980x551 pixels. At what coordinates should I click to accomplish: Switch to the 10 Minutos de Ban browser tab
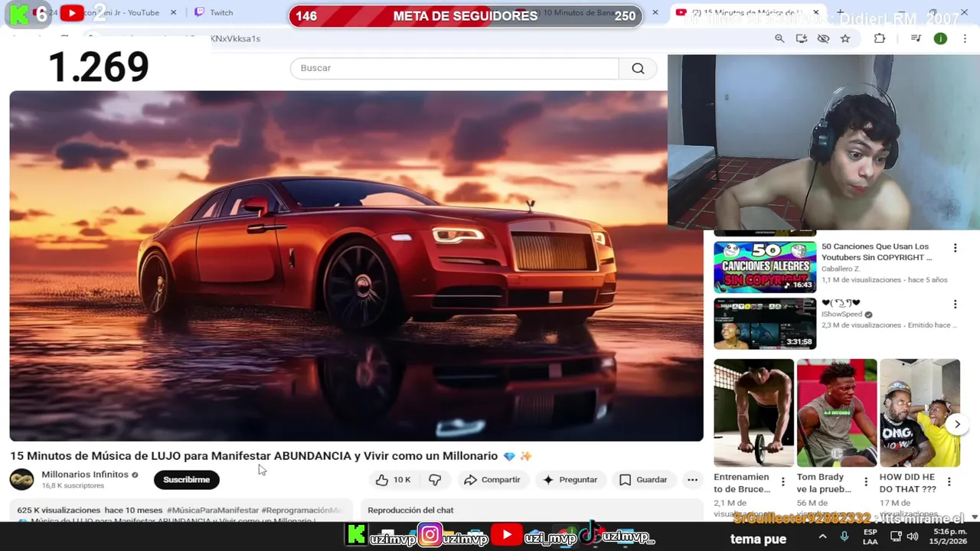[578, 13]
